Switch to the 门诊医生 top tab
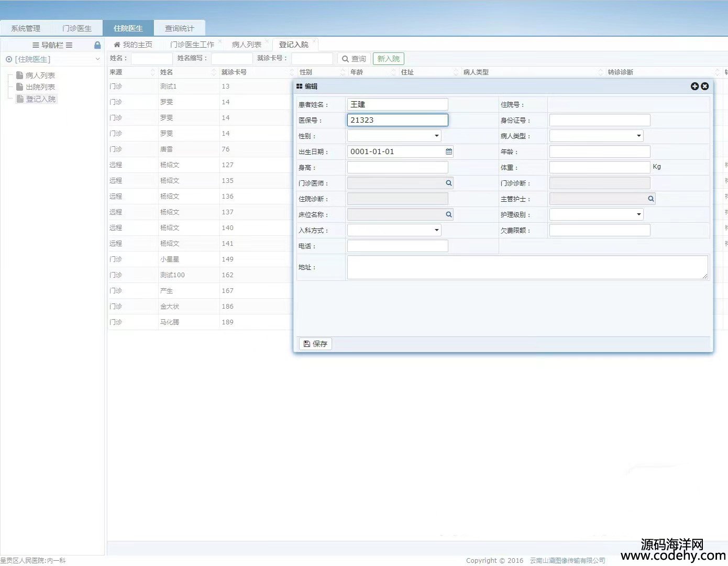The width and height of the screenshot is (728, 566). click(77, 28)
